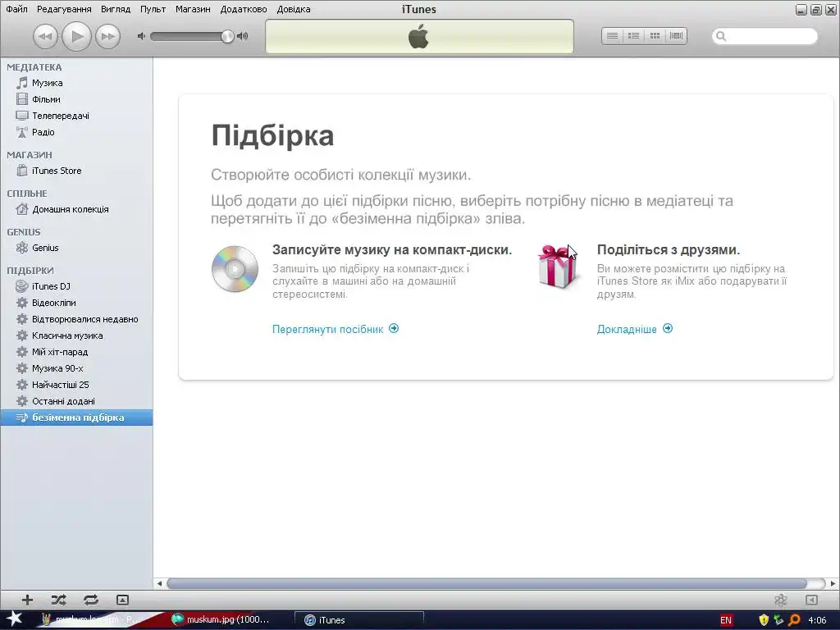Click the low volume speaker icon
840x630 pixels.
click(141, 36)
